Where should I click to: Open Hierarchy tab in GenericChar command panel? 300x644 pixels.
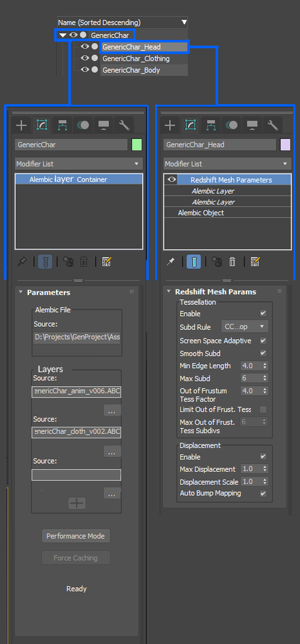point(63,125)
